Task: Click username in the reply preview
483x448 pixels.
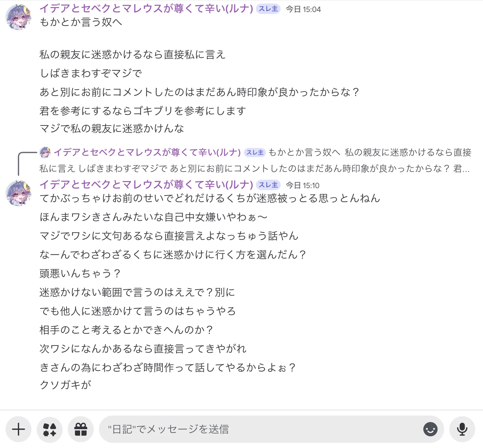Action: coord(147,152)
